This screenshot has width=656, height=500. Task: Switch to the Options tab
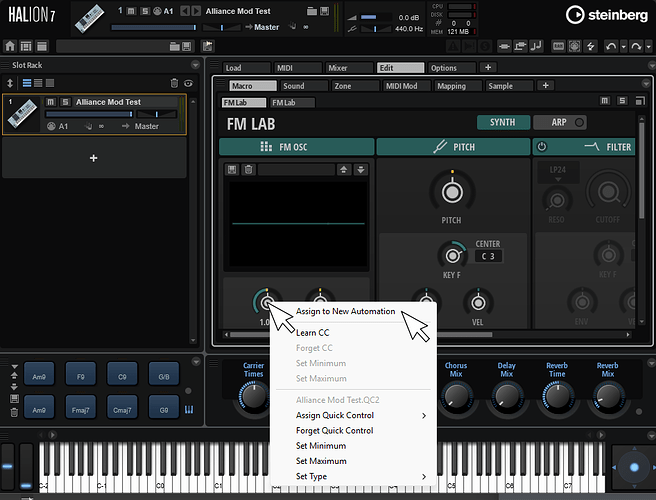click(x=452, y=68)
